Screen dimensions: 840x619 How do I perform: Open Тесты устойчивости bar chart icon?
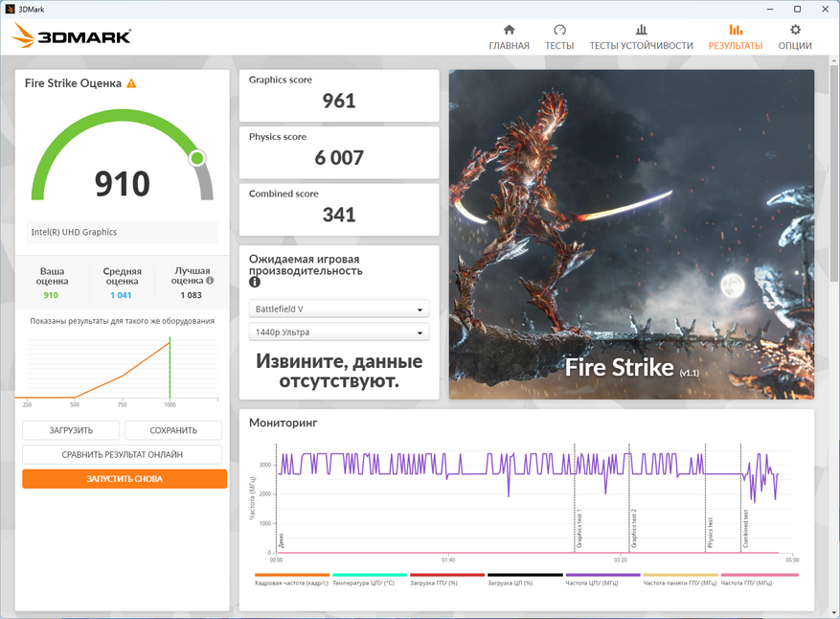coord(641,30)
